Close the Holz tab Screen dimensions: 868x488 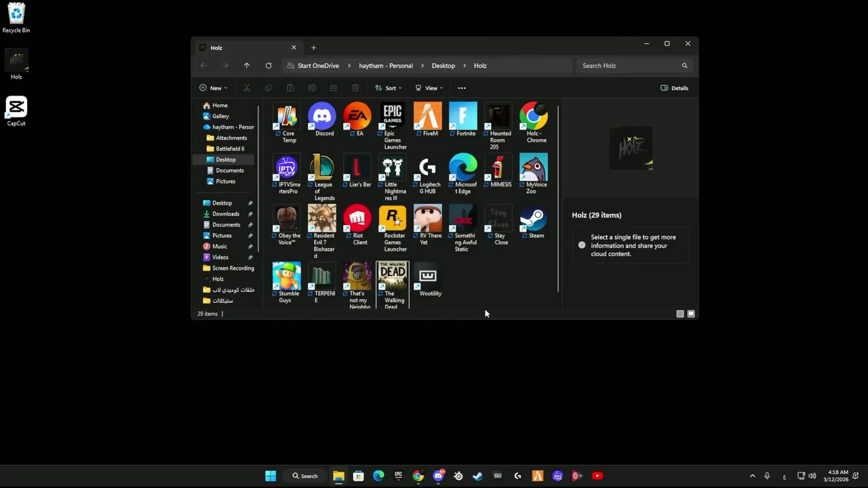tap(294, 47)
